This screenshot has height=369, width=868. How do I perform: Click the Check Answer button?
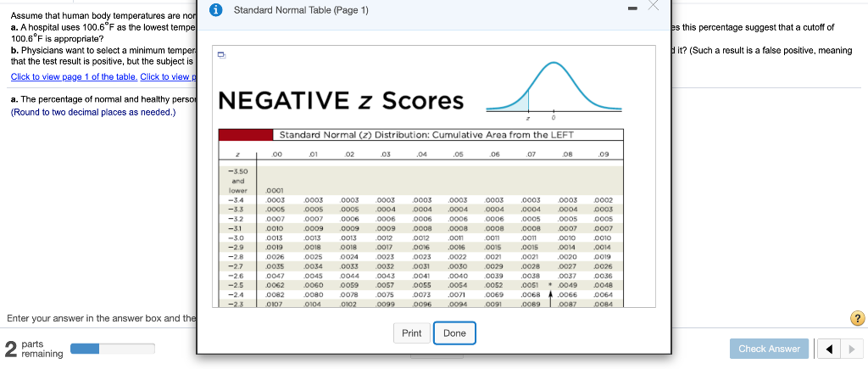point(769,349)
